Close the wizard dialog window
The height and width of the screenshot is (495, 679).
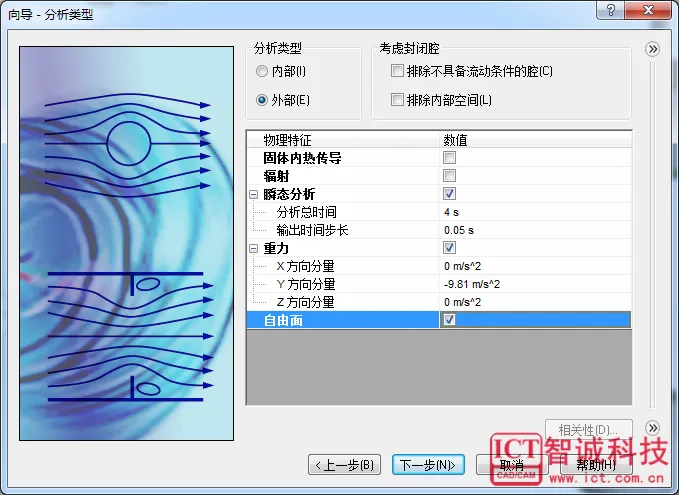[648, 10]
